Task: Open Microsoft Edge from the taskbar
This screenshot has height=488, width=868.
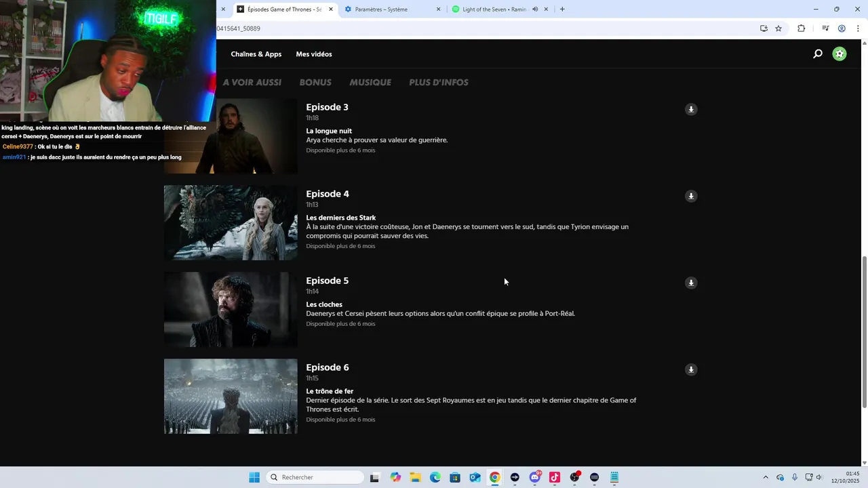Action: pos(435,477)
